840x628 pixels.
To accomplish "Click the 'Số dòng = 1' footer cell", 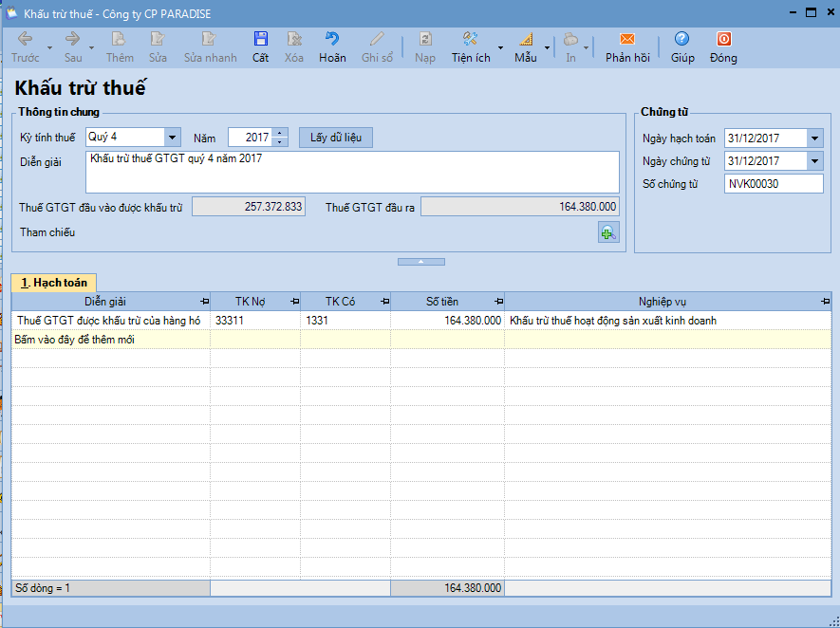I will (111, 588).
